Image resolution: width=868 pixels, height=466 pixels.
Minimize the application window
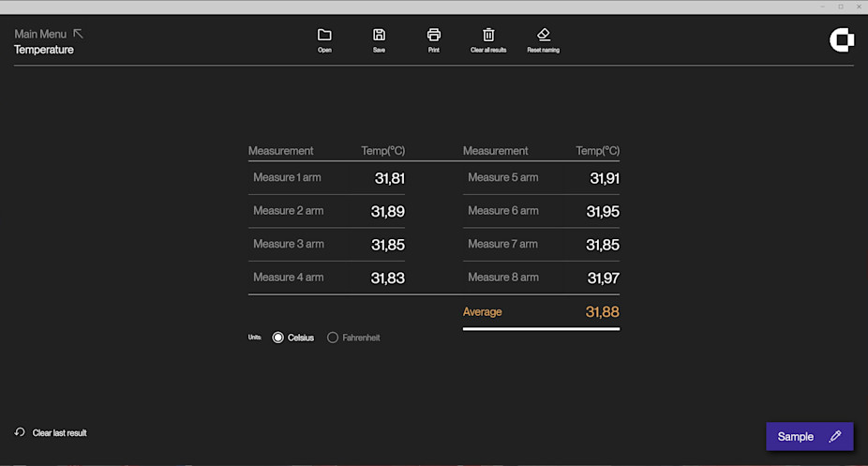coord(822,7)
